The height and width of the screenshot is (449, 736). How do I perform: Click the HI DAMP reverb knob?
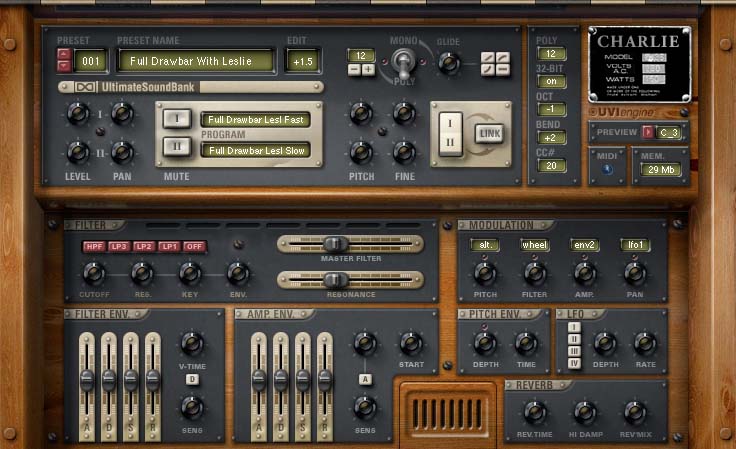pyautogui.click(x=585, y=413)
